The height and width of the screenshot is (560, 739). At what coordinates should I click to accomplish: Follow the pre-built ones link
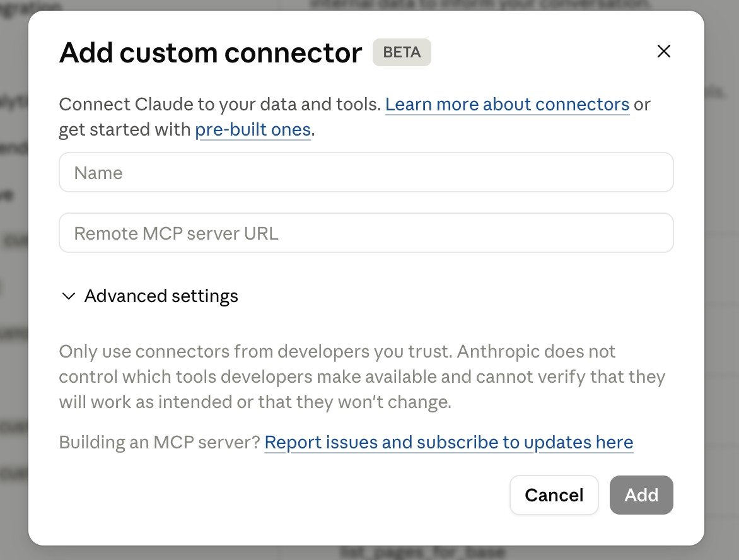253,130
